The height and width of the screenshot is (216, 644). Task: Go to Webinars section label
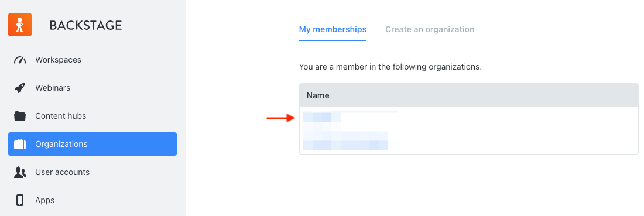pos(53,88)
